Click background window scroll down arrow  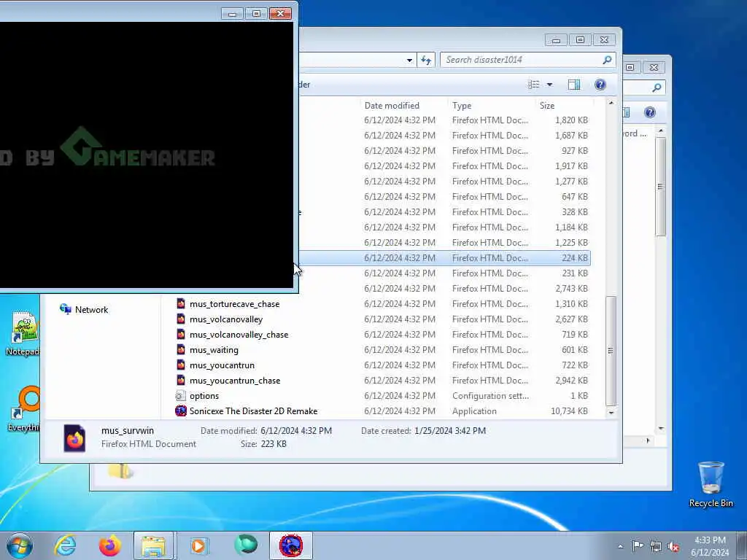[661, 429]
